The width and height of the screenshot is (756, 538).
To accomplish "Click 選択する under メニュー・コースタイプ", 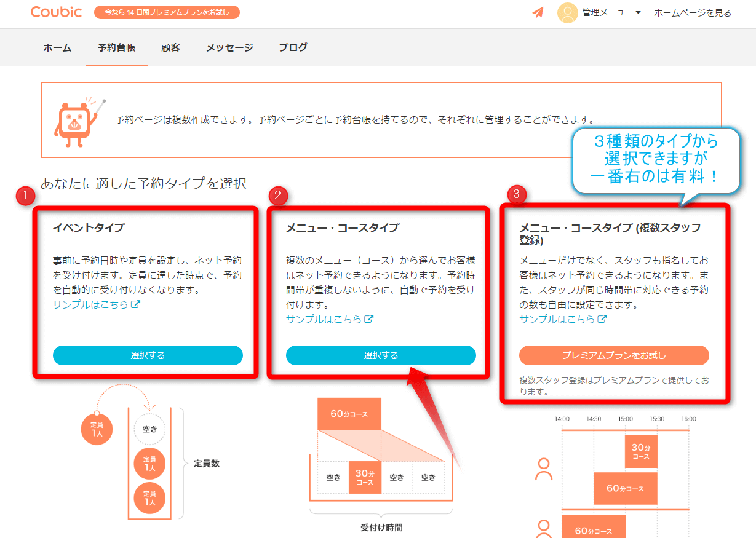I will click(381, 355).
